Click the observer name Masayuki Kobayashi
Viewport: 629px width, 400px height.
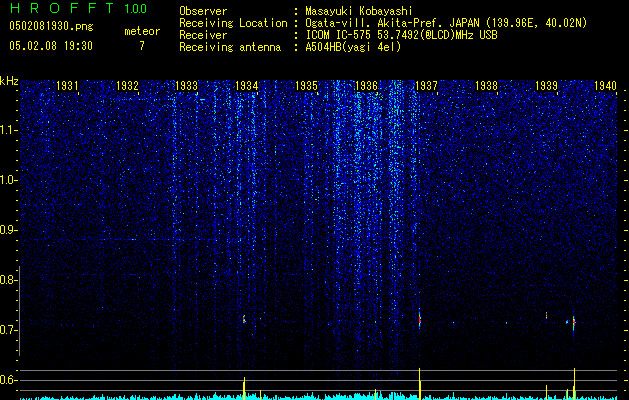[x=359, y=11]
